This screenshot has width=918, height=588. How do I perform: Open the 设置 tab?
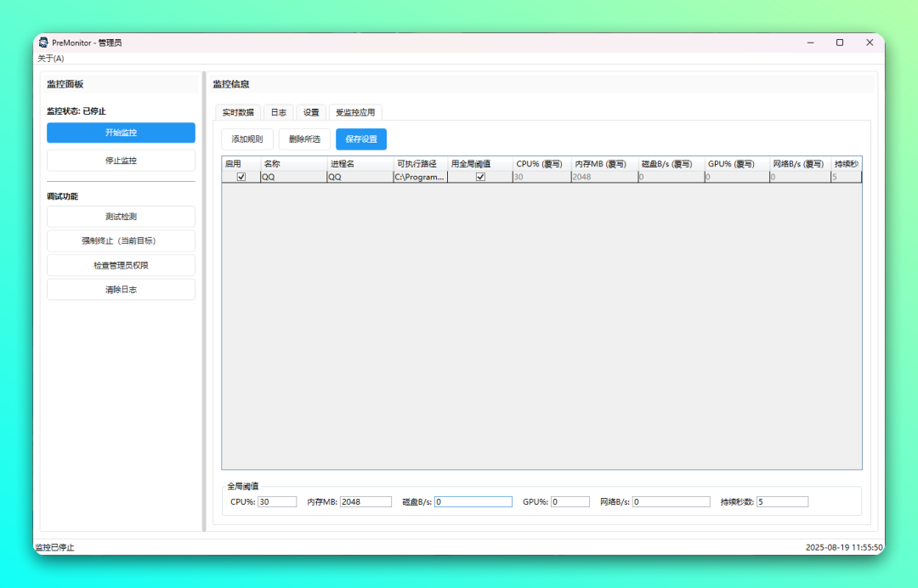[311, 112]
